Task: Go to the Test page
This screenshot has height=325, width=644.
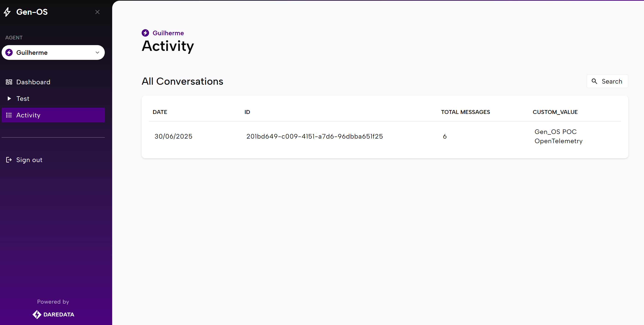Action: [23, 99]
